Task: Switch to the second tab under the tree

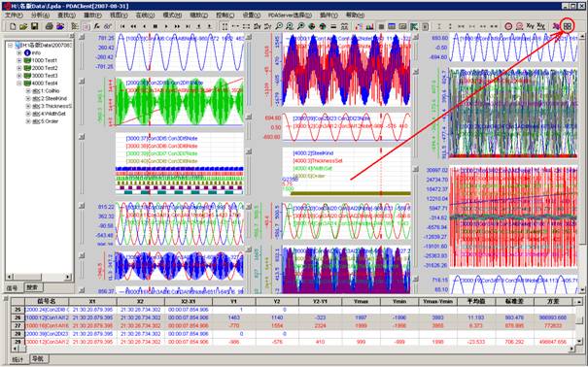Action: (34, 287)
